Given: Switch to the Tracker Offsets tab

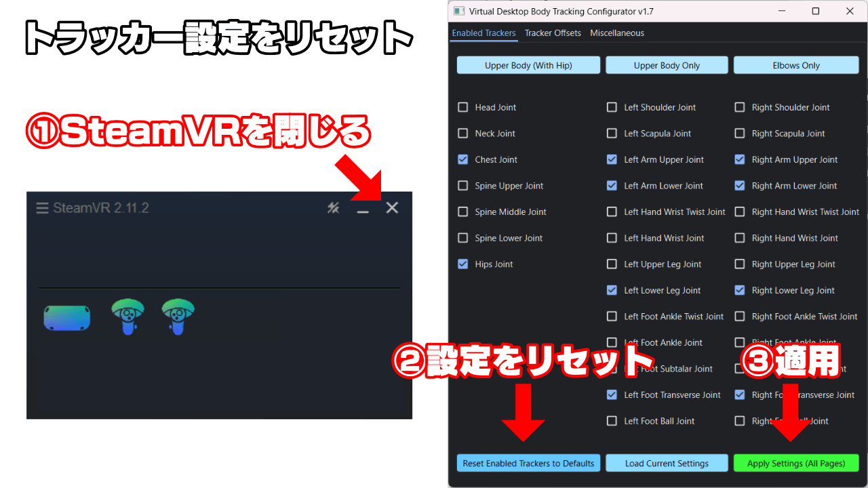Looking at the screenshot, I should coord(553,33).
